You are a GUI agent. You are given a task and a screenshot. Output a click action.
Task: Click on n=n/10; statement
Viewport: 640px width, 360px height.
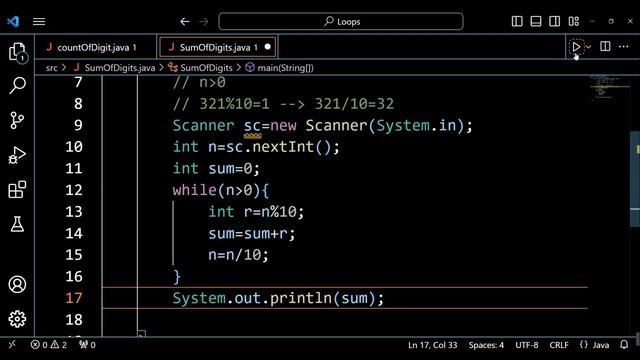238,255
